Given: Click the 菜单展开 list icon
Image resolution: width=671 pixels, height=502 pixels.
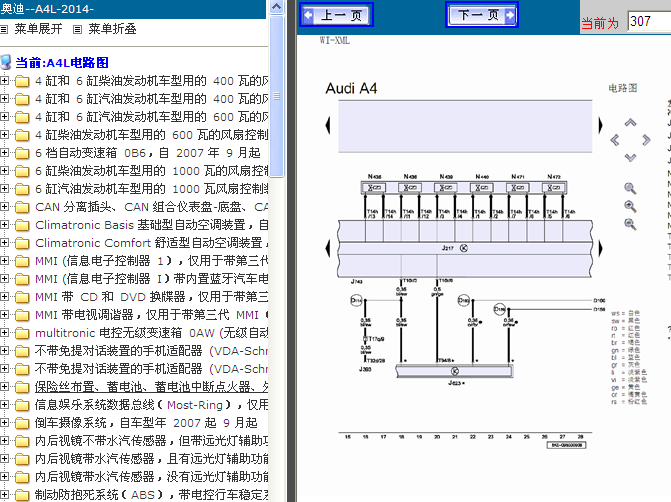Looking at the screenshot, I should [x=4, y=30].
